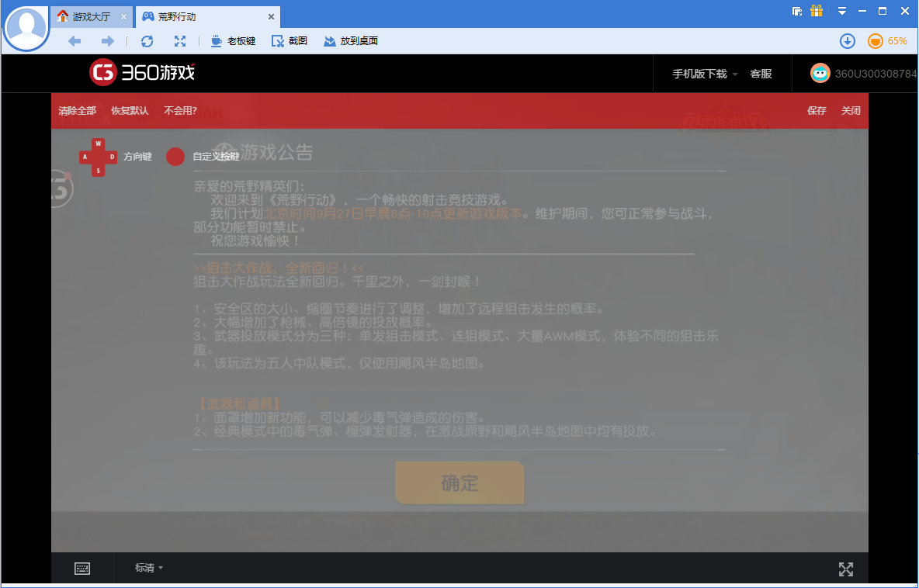Click the 游戏公告 announcement title
The height and width of the screenshot is (588, 919).
pyautogui.click(x=276, y=153)
